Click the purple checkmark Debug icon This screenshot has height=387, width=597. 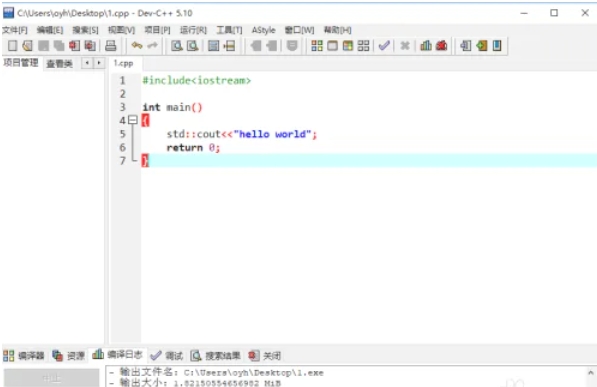coord(384,46)
